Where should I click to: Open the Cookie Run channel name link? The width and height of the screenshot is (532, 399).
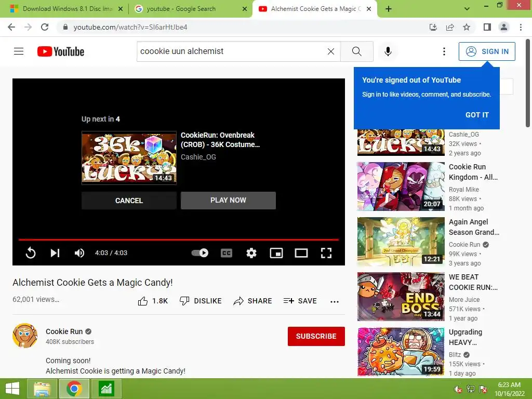pos(64,331)
